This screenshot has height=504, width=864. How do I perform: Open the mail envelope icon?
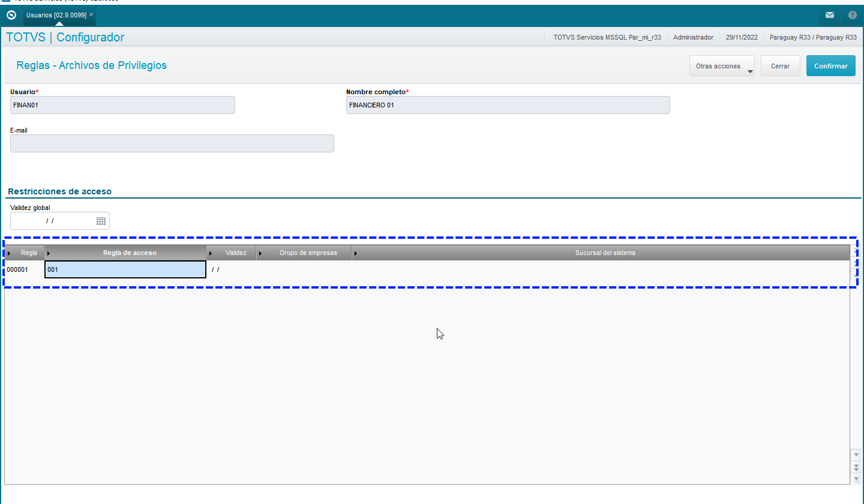click(830, 15)
